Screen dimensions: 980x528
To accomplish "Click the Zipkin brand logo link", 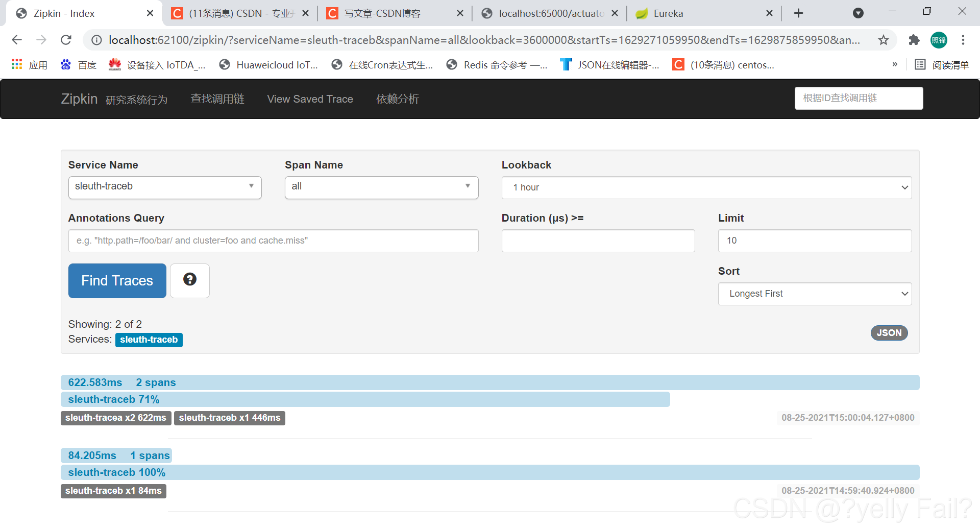I will pos(79,99).
